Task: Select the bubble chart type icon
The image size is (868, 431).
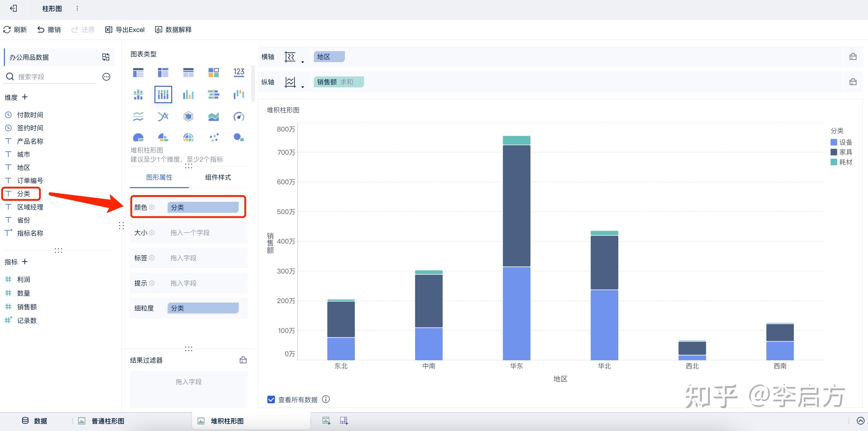Action: click(x=239, y=137)
